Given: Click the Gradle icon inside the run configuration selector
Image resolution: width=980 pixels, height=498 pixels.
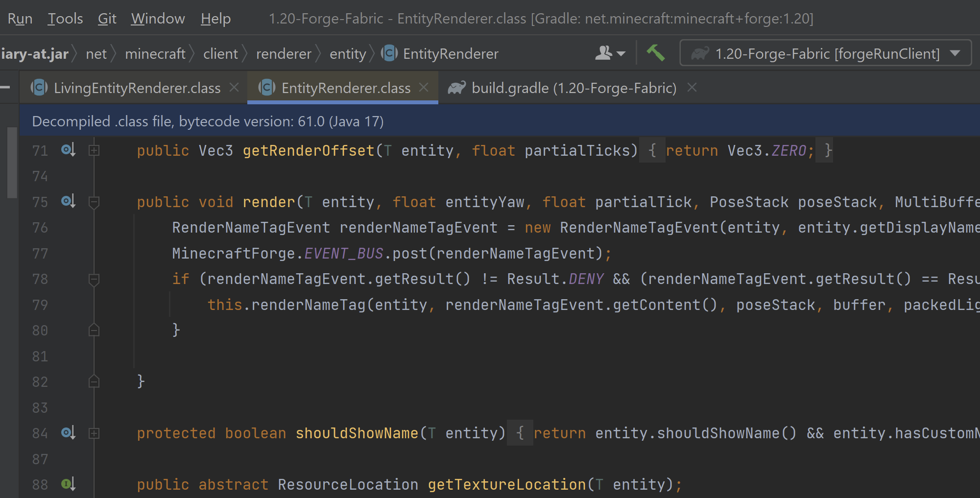Looking at the screenshot, I should coord(700,53).
